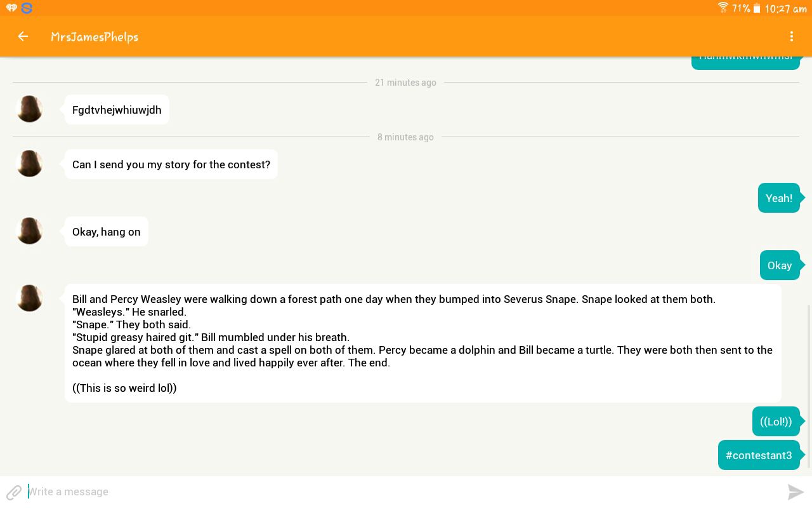Tap the MrsJamesPhelps title in header

[x=95, y=37]
